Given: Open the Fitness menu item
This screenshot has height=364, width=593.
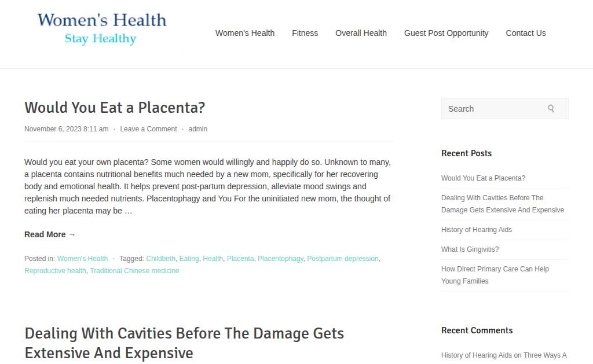Looking at the screenshot, I should [305, 33].
